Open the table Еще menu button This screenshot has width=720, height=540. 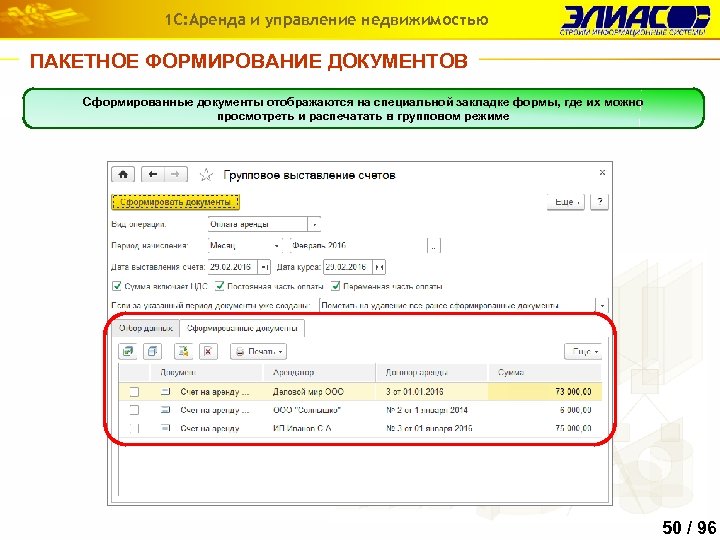pos(583,352)
